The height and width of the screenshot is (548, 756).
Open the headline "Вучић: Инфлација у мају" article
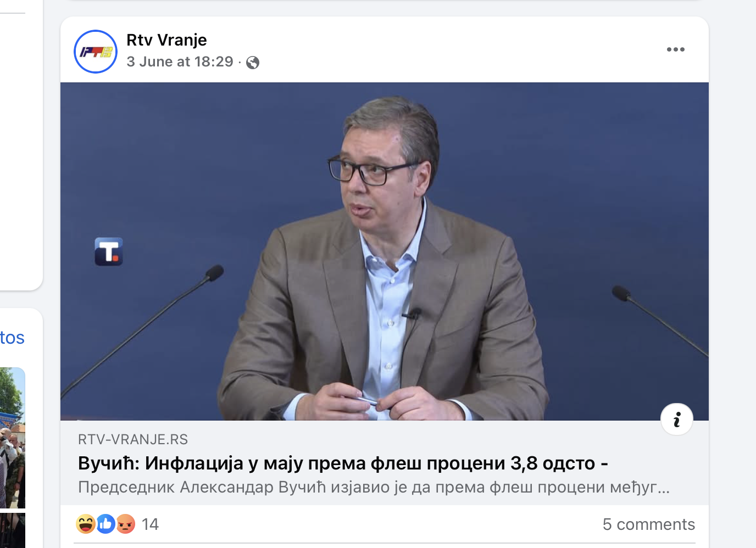pos(343,463)
